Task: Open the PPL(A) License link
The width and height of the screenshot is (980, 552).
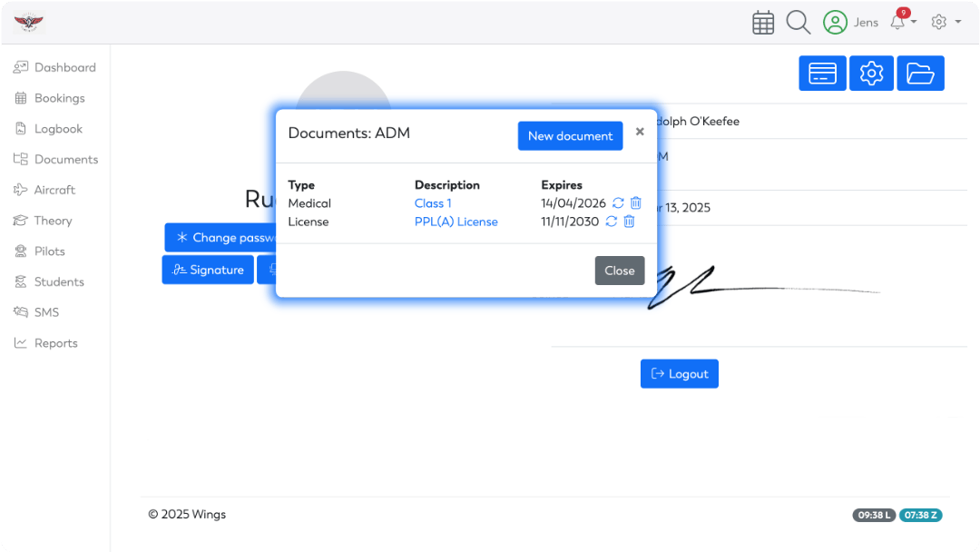Action: [x=456, y=222]
